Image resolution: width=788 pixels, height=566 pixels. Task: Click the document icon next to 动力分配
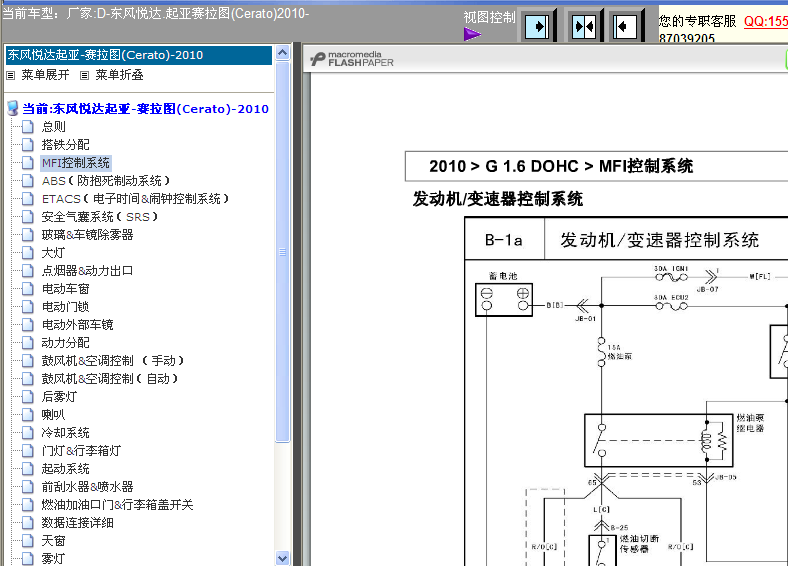(x=28, y=343)
